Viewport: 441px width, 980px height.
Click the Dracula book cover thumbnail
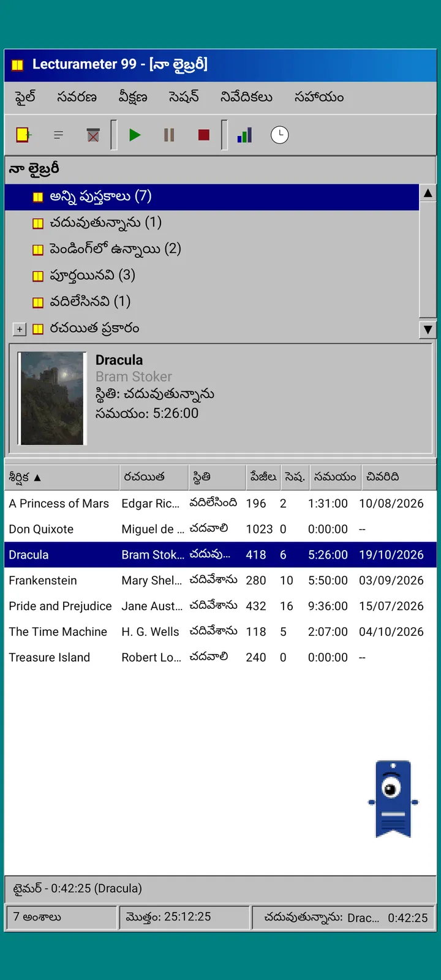point(52,398)
